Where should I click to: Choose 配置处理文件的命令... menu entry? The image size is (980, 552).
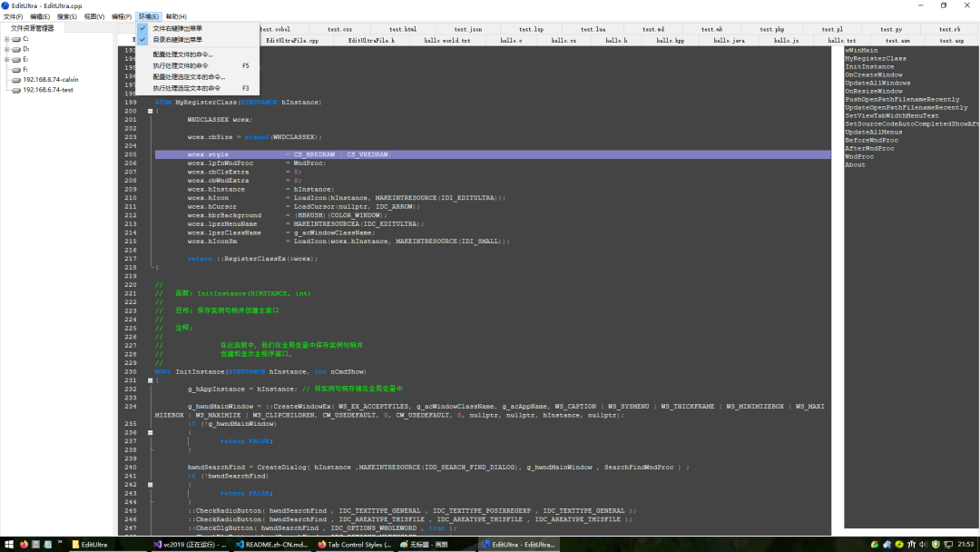coord(198,54)
